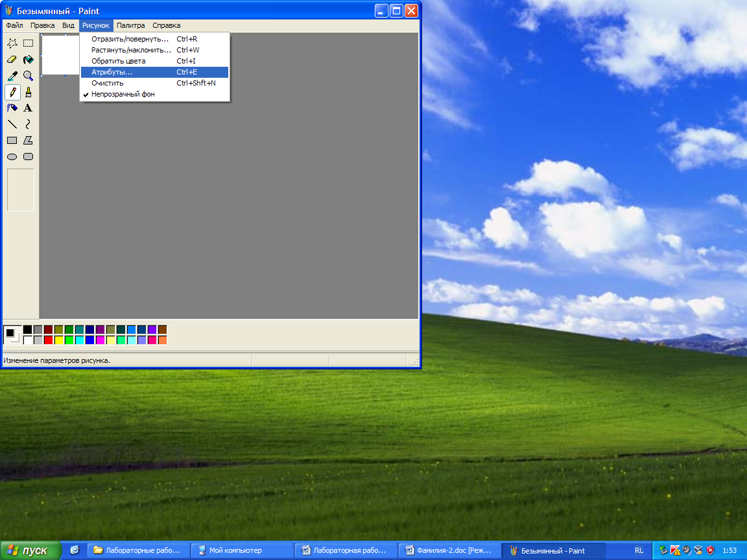The width and height of the screenshot is (747, 560).
Task: Switch to Фамилия-2.doc taskbar button
Action: pyautogui.click(x=449, y=550)
